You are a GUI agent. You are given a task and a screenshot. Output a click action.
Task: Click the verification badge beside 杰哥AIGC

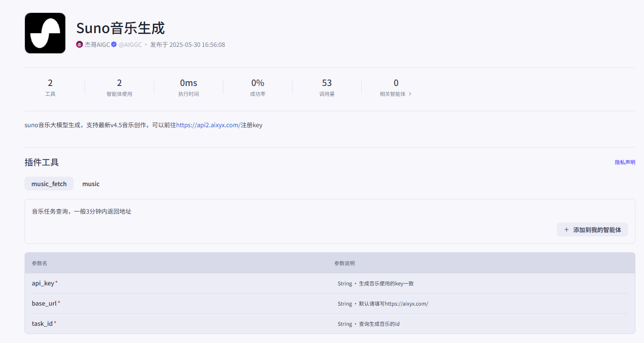coord(113,44)
